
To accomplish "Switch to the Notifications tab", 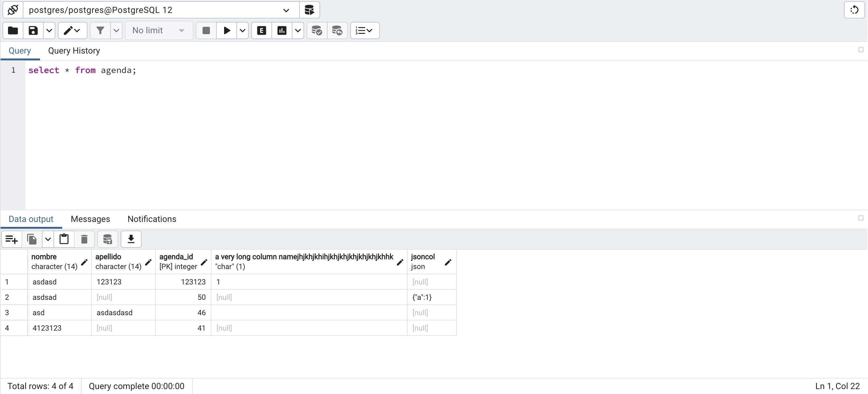I will 152,219.
